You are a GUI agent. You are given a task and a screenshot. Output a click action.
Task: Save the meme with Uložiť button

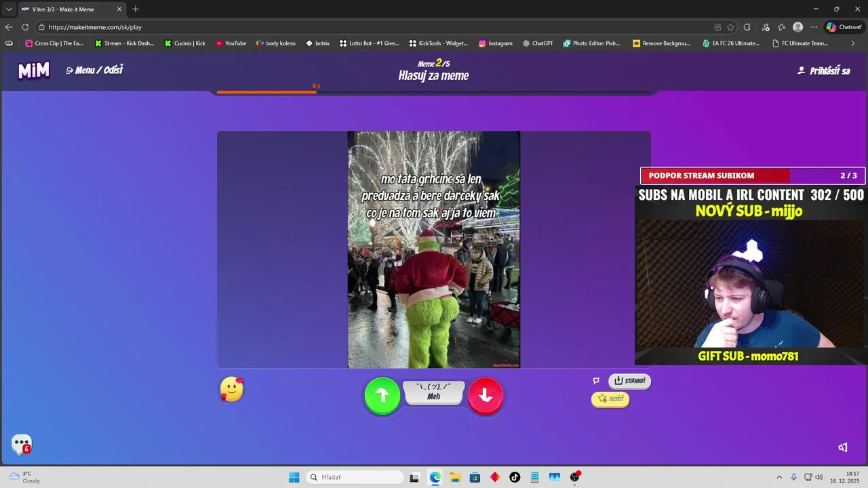click(x=610, y=399)
